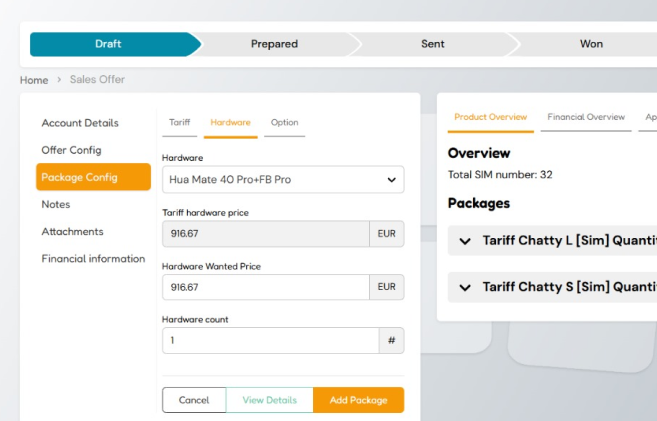
Task: Click the Hardware count input field
Action: tap(270, 341)
